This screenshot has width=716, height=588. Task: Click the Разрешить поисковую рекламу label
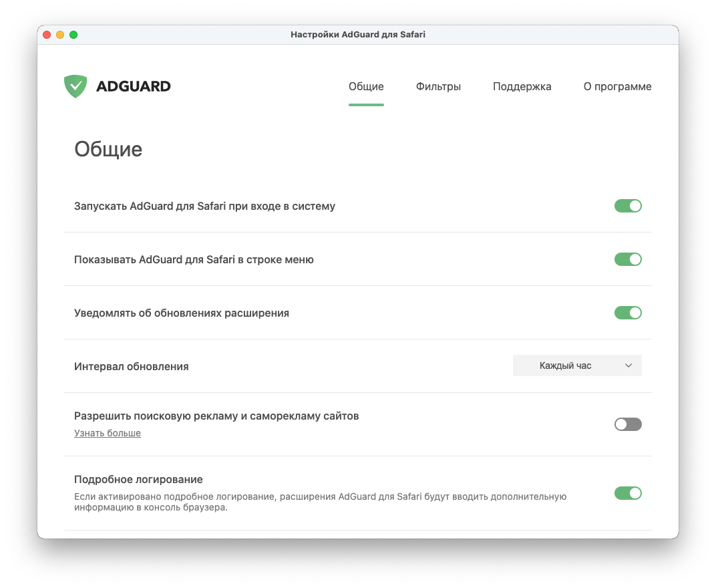[216, 416]
